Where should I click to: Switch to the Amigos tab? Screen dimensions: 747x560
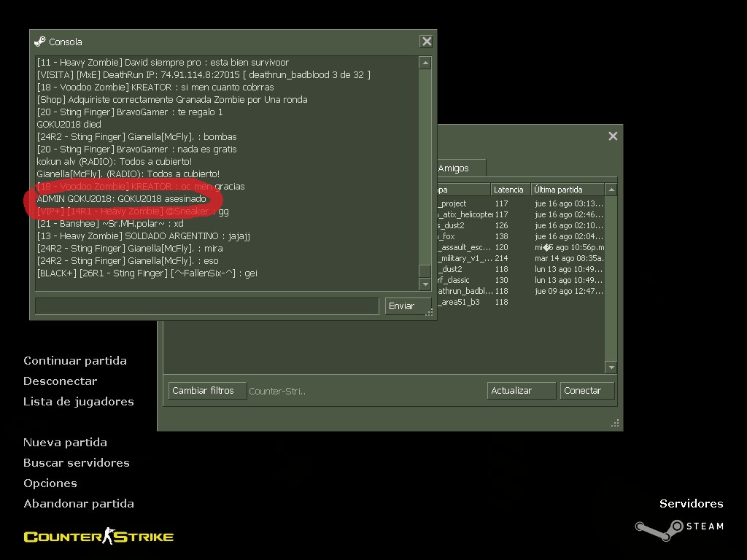(x=454, y=168)
